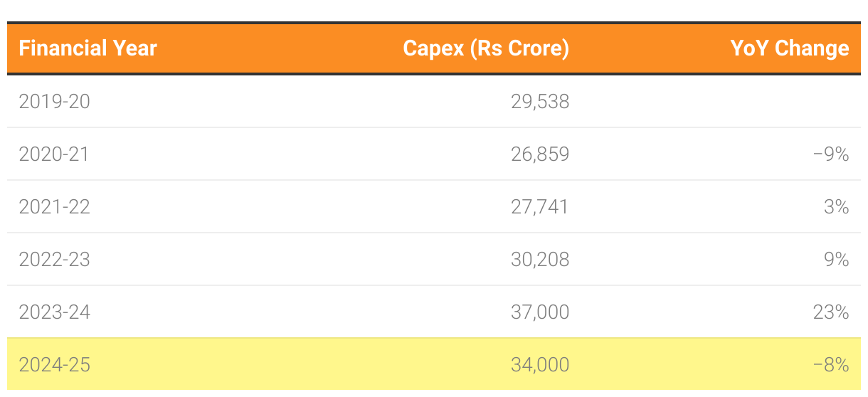Click the 9% YoY change cell

click(x=837, y=260)
